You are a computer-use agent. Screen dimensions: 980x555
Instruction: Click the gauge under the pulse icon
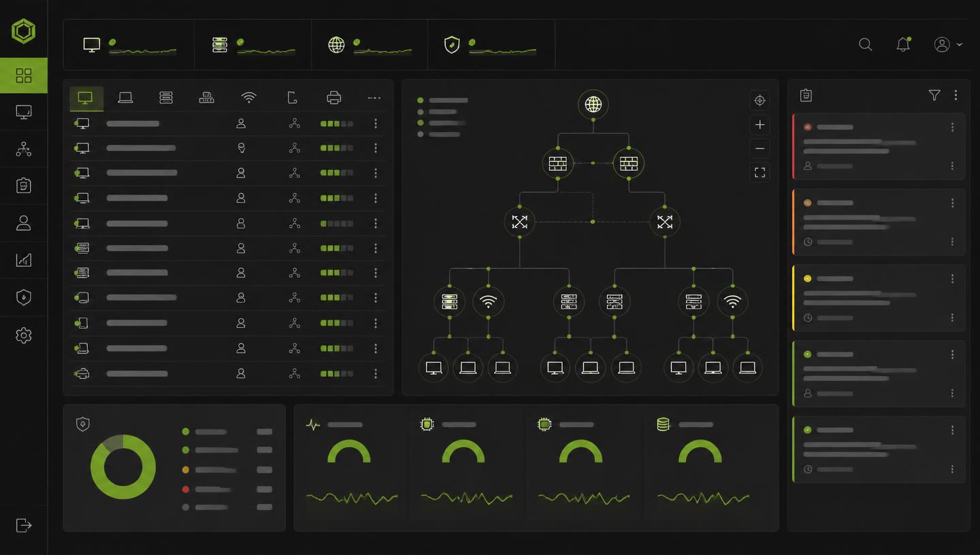pos(349,452)
